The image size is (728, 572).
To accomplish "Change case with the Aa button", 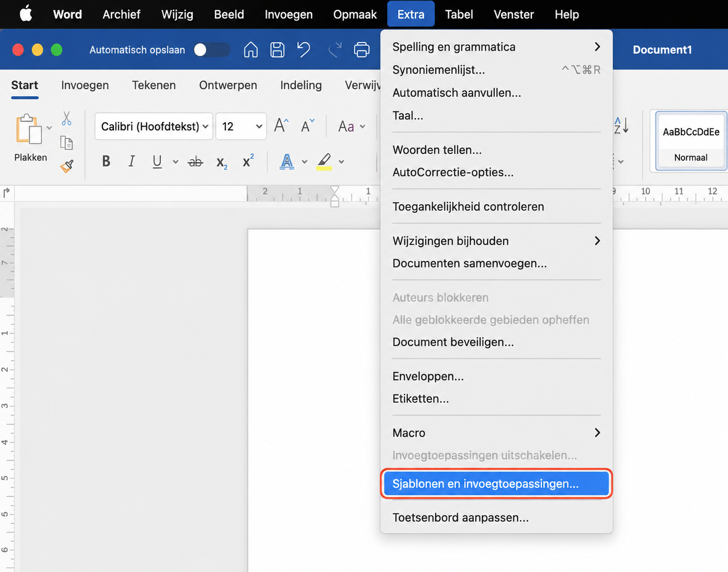I will [346, 127].
